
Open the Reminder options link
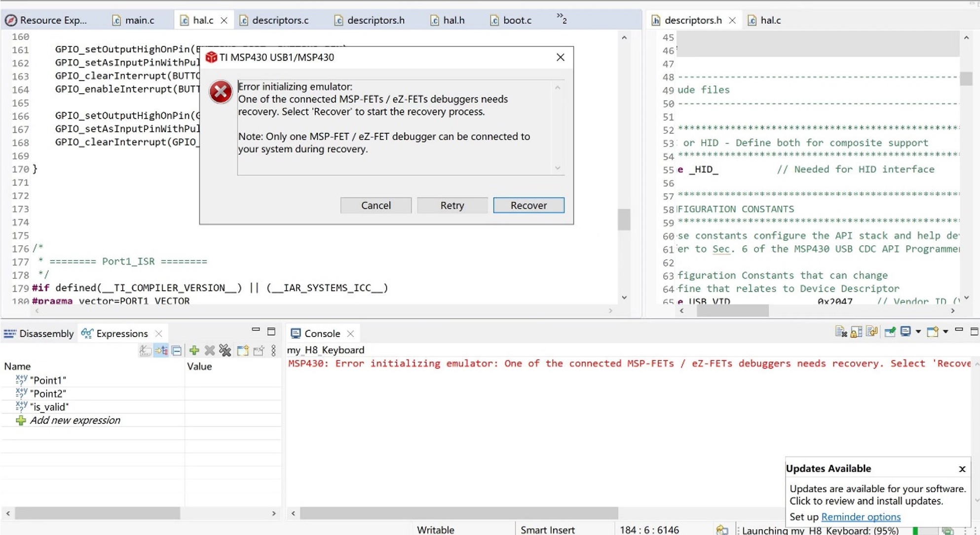pos(861,517)
